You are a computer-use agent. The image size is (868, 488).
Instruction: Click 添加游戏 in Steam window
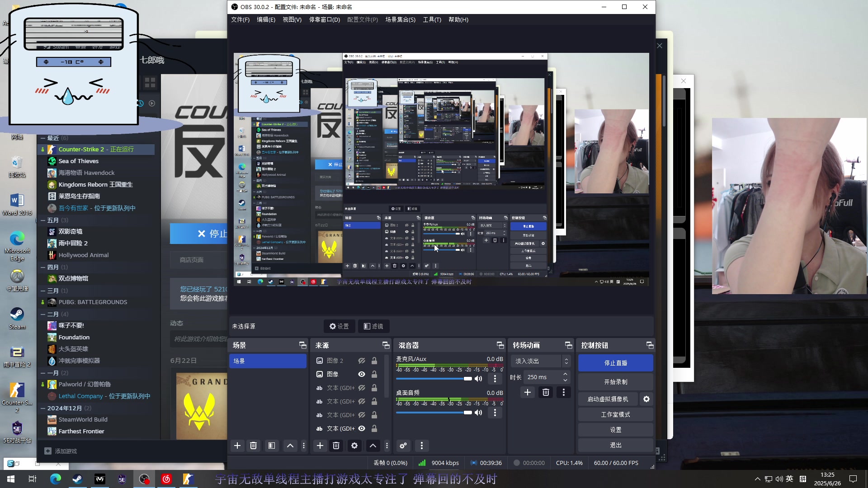point(61,451)
